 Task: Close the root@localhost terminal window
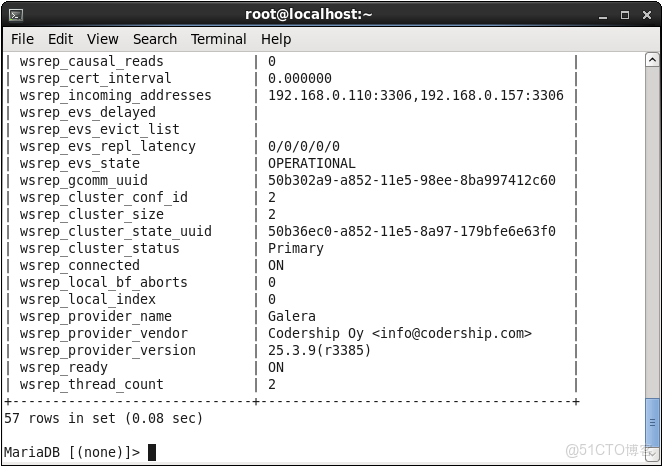pos(646,14)
